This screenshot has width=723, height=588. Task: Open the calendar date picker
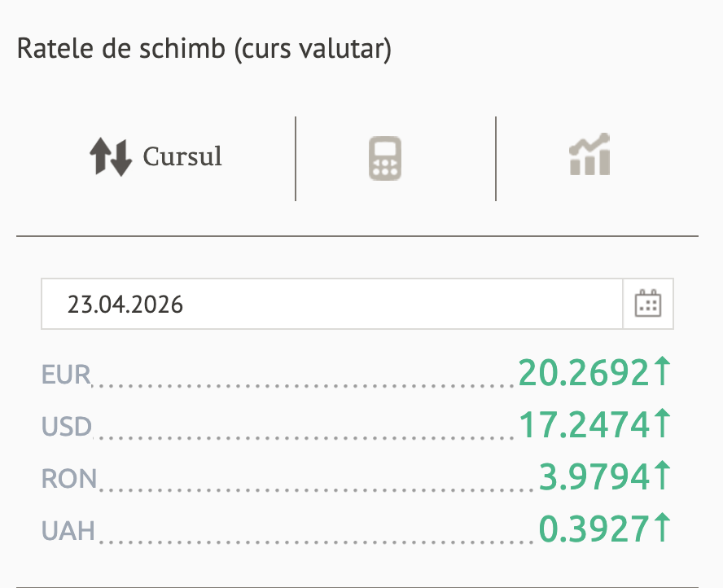(648, 305)
